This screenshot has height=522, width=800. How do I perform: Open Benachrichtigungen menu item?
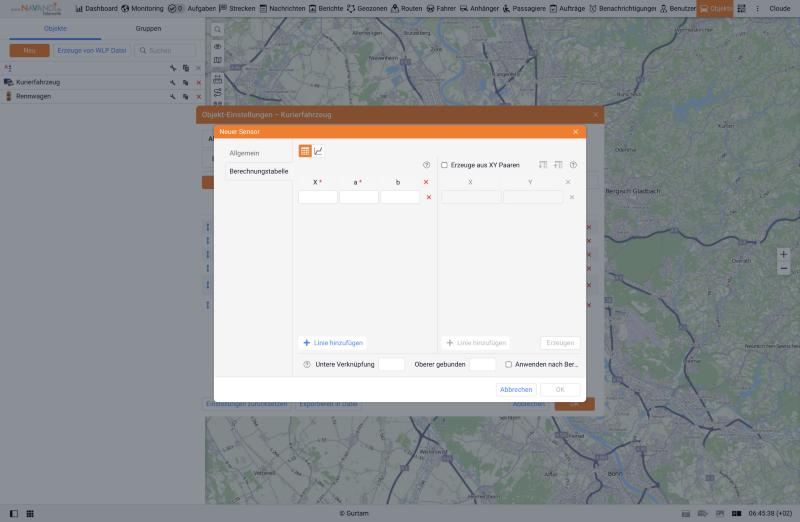click(x=623, y=9)
